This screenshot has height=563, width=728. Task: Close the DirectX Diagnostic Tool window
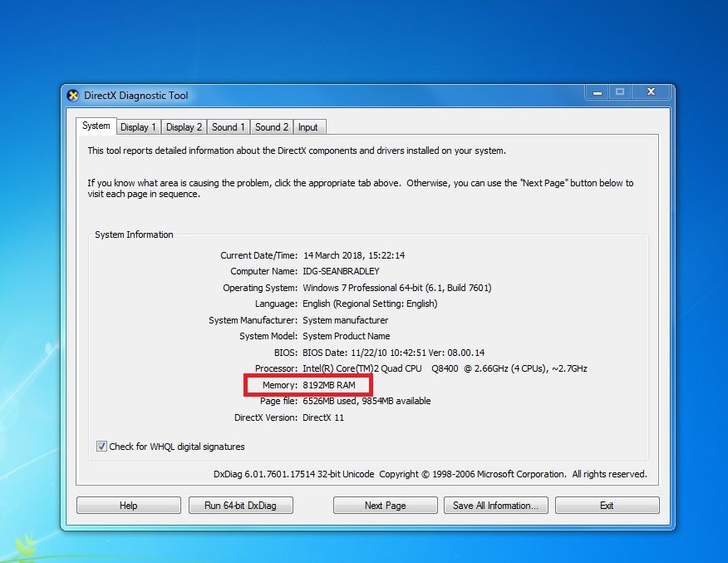pos(651,92)
